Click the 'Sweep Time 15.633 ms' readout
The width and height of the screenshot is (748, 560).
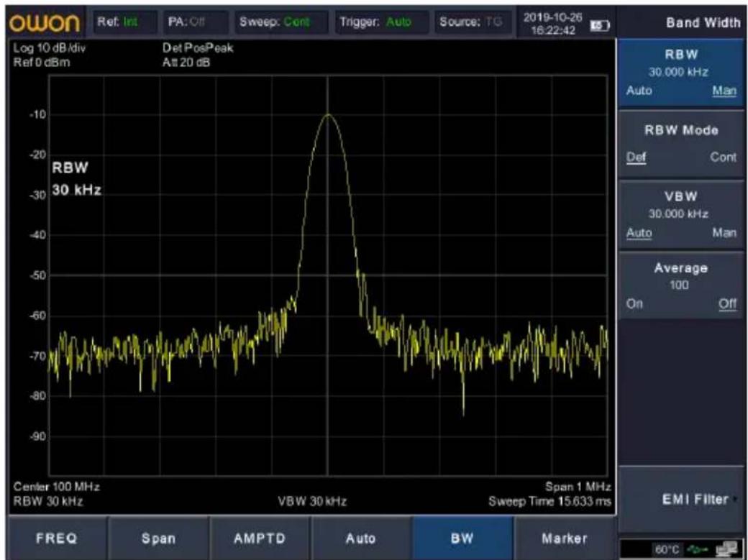tap(549, 501)
